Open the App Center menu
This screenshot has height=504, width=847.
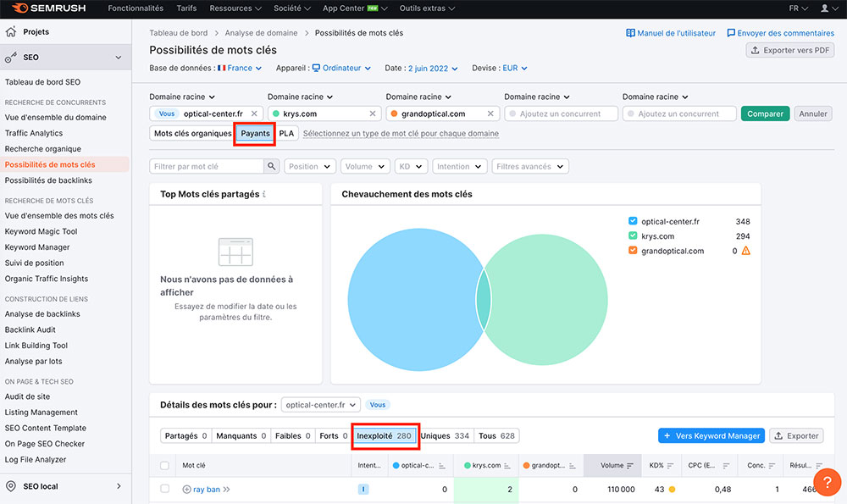[355, 8]
